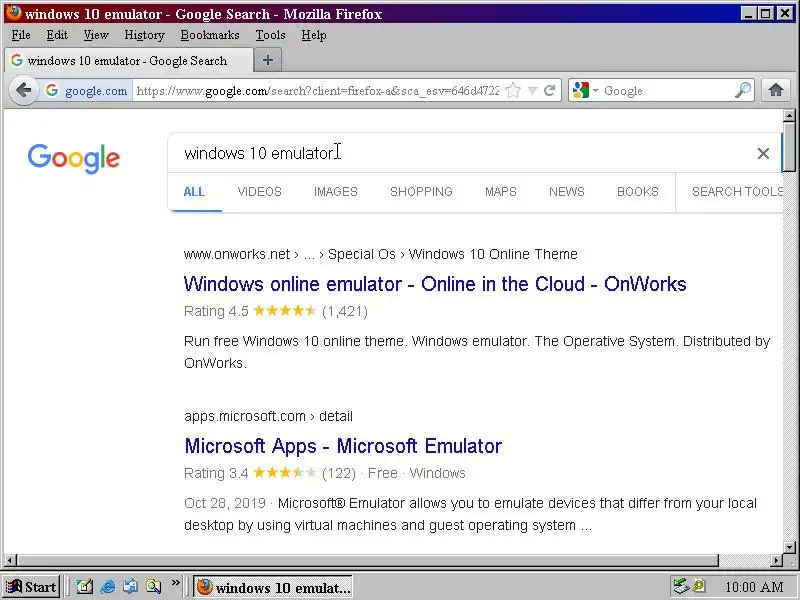800x600 pixels.
Task: Open the URL history dropdown arrow
Action: coord(532,91)
